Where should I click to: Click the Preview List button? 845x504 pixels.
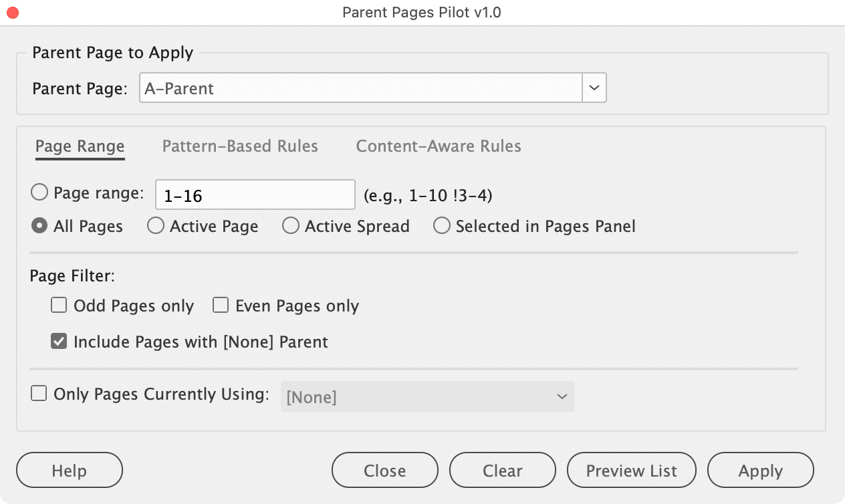point(631,471)
